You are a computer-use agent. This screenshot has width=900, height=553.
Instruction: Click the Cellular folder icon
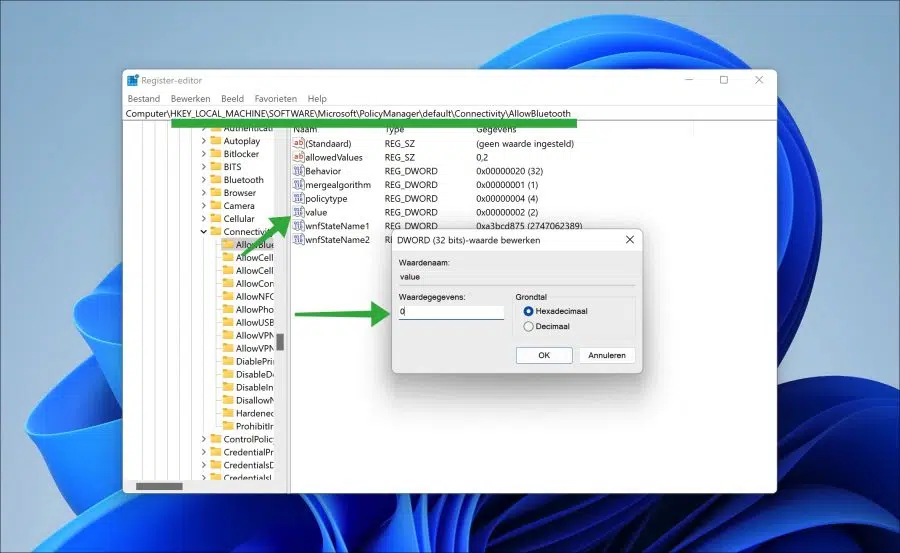pos(216,219)
